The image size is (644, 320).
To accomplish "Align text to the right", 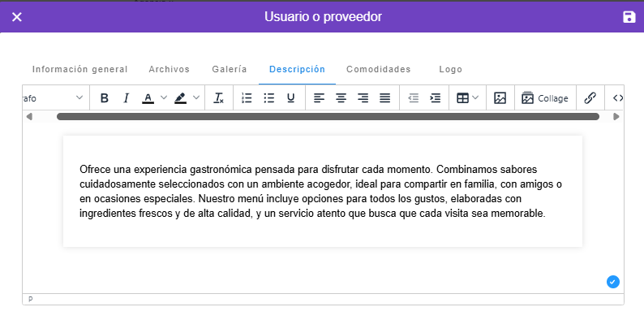I will (363, 98).
